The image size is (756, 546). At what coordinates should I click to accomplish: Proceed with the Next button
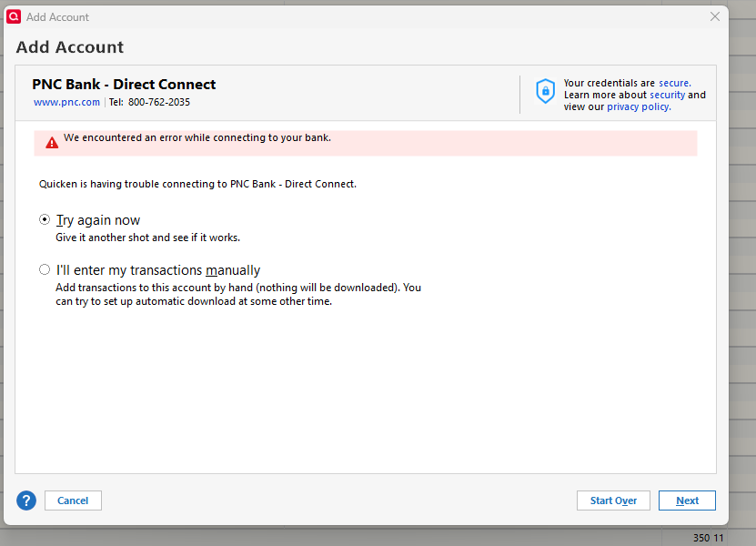[688, 500]
